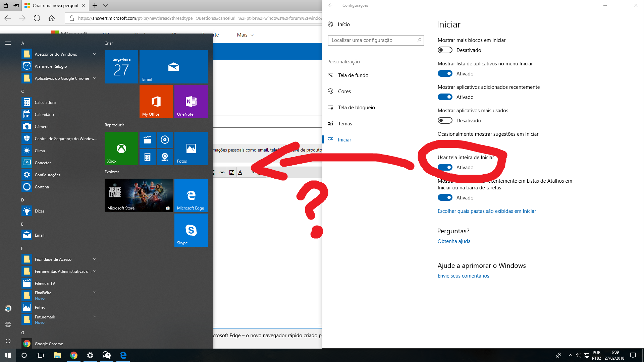The image size is (644, 362).
Task: Open Calculadora from the app list
Action: point(60,102)
